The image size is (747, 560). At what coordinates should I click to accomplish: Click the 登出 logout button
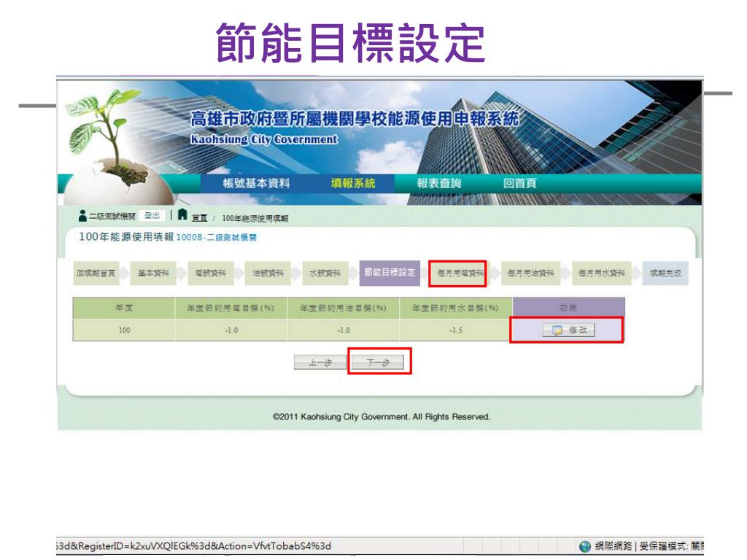click(x=152, y=216)
